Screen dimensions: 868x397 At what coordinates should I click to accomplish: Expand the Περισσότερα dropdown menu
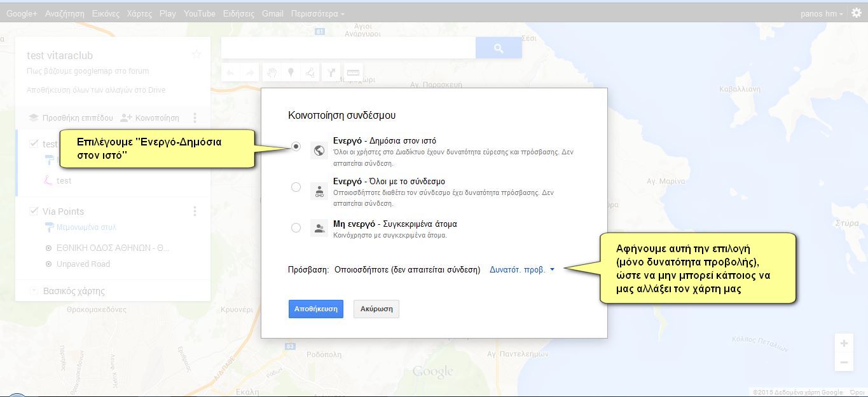click(x=317, y=13)
